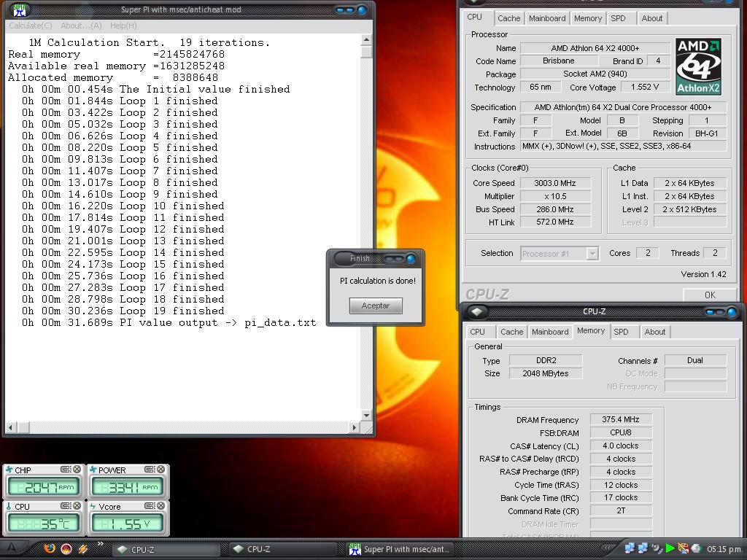Screen dimensions: 747x560
Task: Expand hidden tray icons with double chevron
Action: (x=608, y=548)
